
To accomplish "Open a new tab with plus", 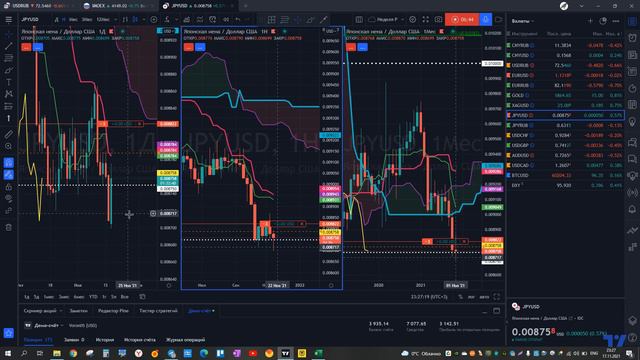I will (245, 6).
